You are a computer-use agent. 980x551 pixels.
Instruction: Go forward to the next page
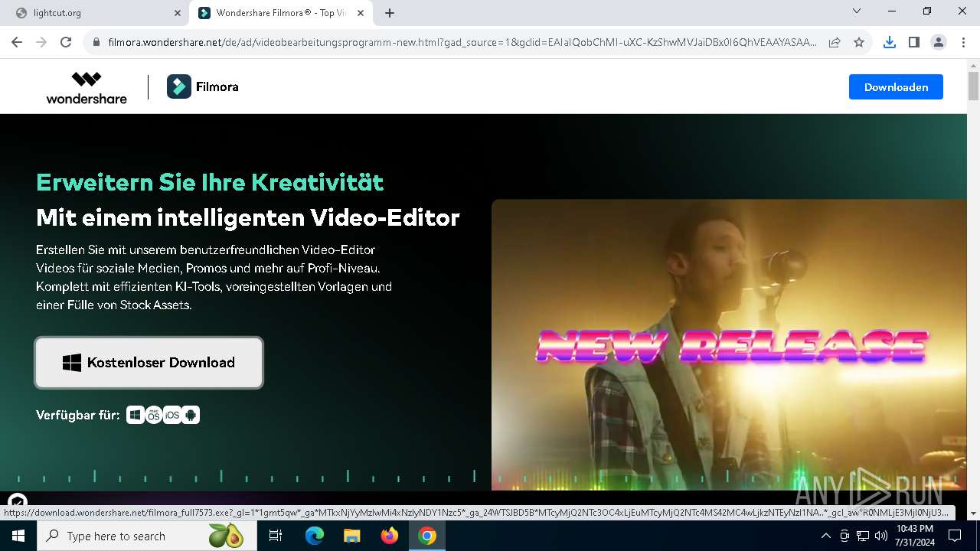click(x=41, y=43)
